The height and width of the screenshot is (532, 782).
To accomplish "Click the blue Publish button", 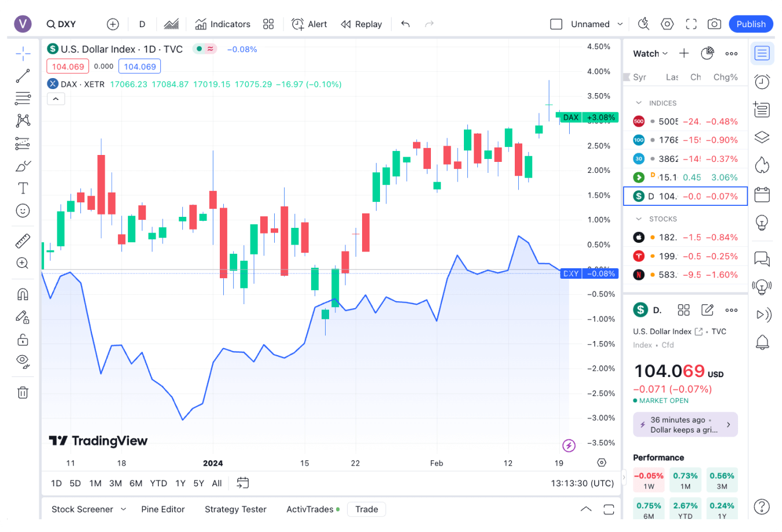I will point(750,24).
